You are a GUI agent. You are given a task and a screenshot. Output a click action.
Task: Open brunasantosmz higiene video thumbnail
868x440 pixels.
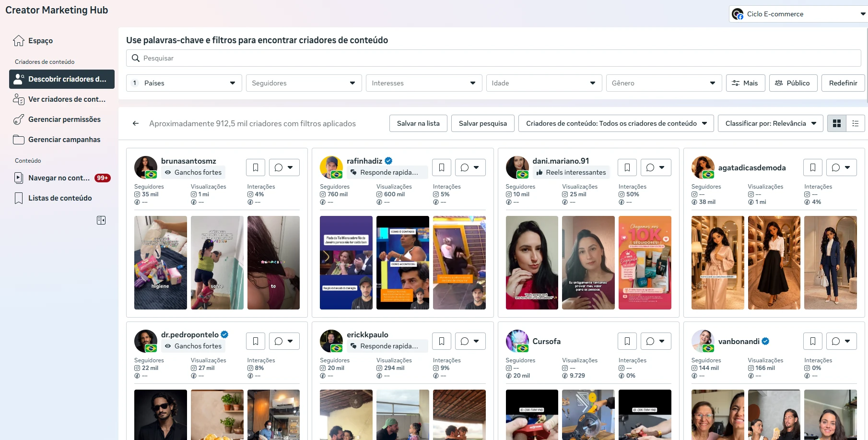pyautogui.click(x=161, y=262)
